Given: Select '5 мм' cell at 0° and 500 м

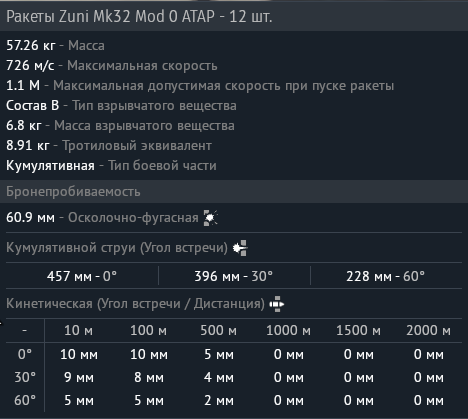Looking at the screenshot, I should pos(219,354).
